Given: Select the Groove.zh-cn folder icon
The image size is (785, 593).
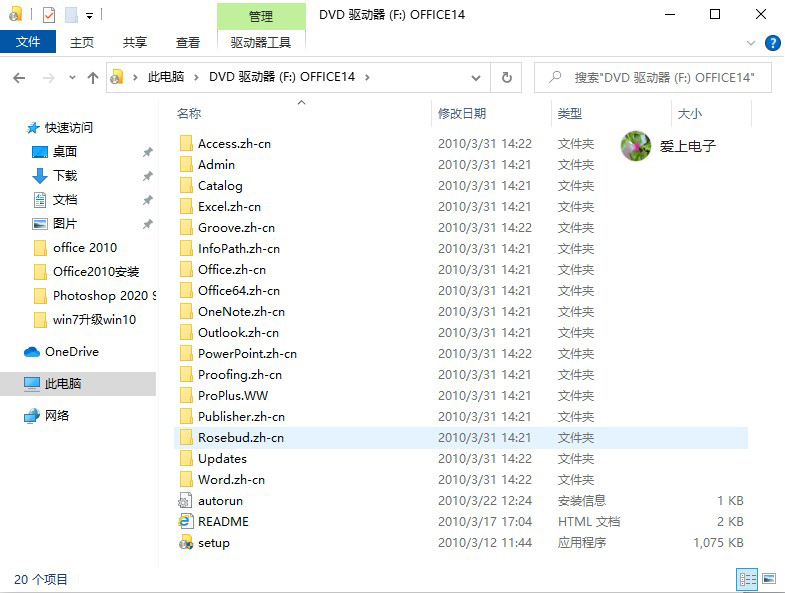Looking at the screenshot, I should click(186, 228).
